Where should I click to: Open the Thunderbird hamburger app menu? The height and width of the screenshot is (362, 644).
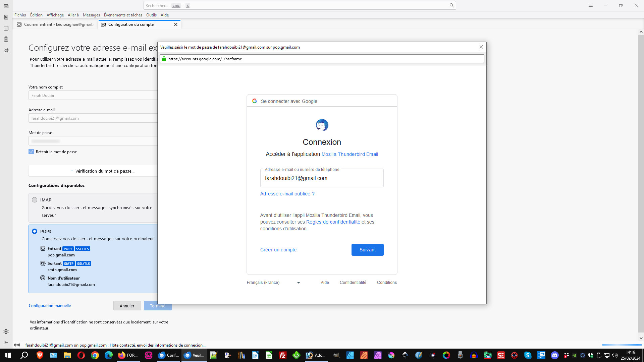[x=591, y=5]
